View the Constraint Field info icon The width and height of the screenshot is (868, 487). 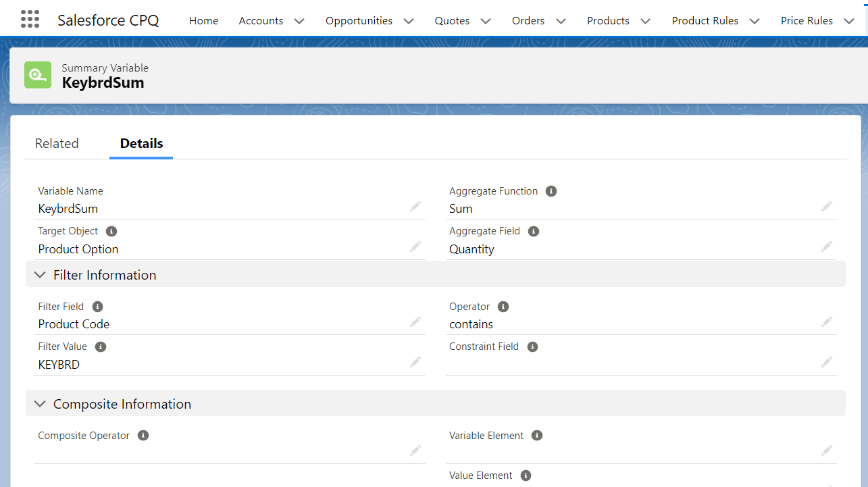pos(532,347)
